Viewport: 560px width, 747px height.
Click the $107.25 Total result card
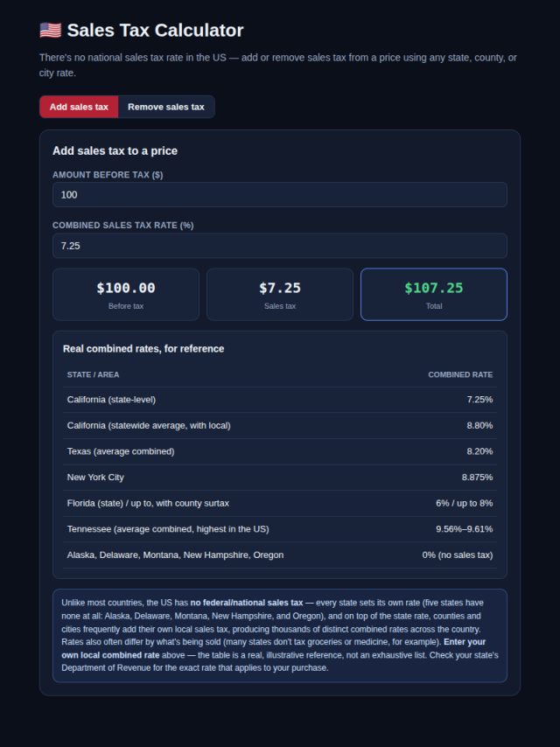(434, 295)
